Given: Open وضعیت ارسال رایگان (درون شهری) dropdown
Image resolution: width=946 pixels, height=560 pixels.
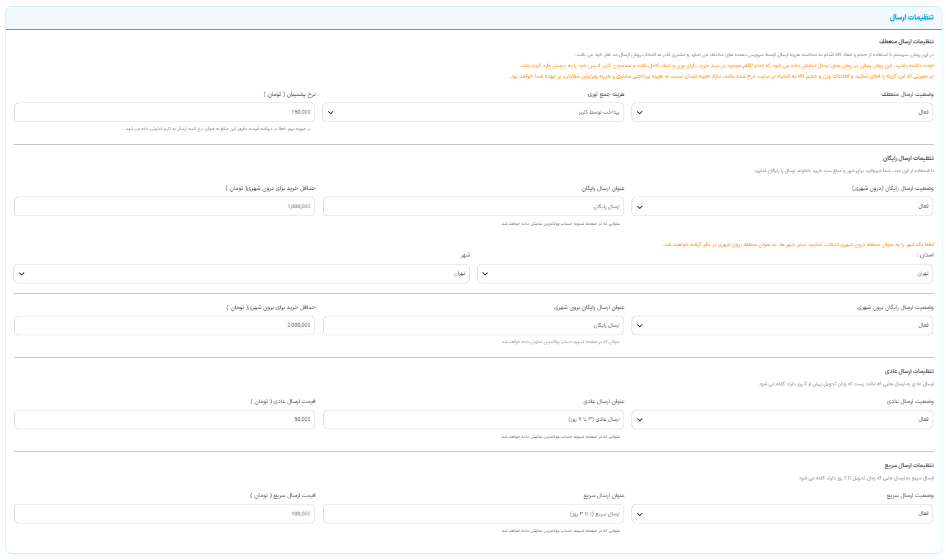Looking at the screenshot, I should tap(782, 206).
